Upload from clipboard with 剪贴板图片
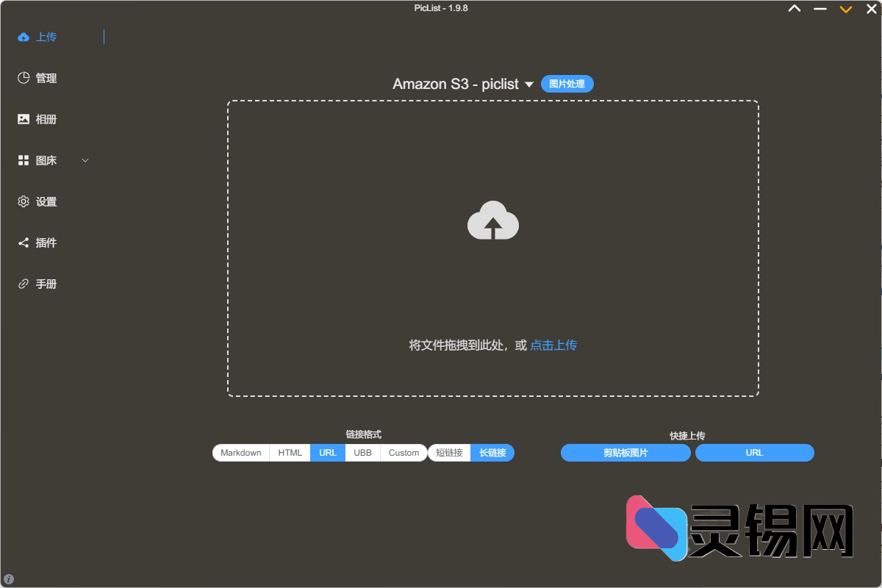 pos(625,453)
